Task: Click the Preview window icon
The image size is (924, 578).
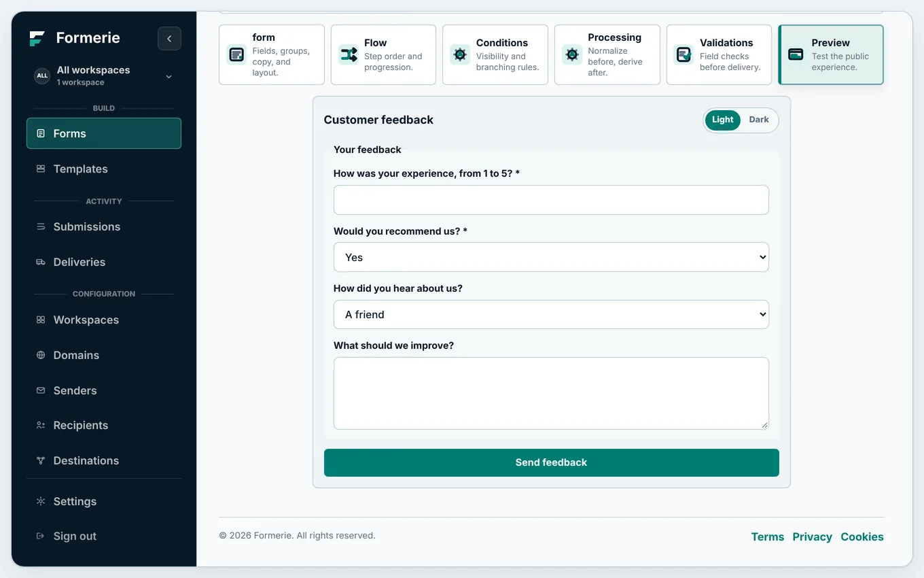Action: [x=796, y=54]
